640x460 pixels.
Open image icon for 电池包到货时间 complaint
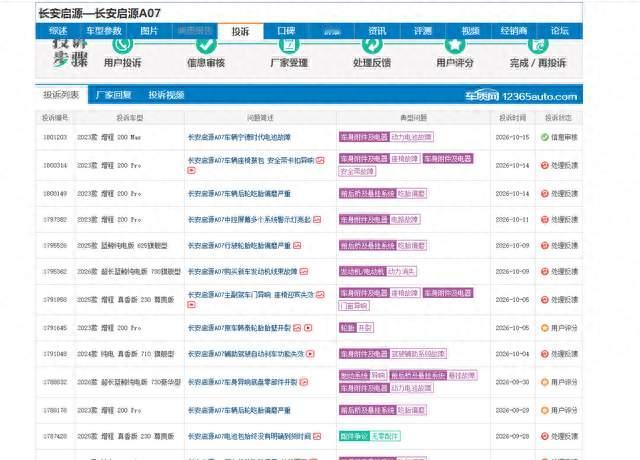point(317,436)
